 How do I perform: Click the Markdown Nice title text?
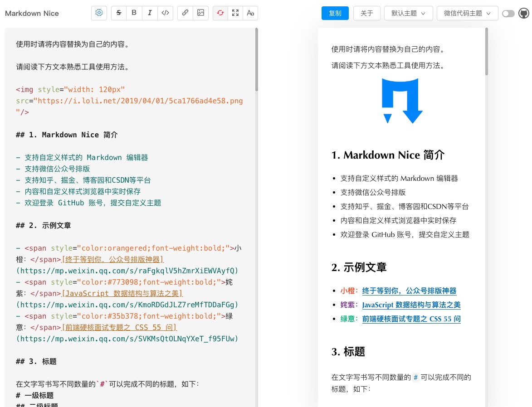pyautogui.click(x=32, y=13)
